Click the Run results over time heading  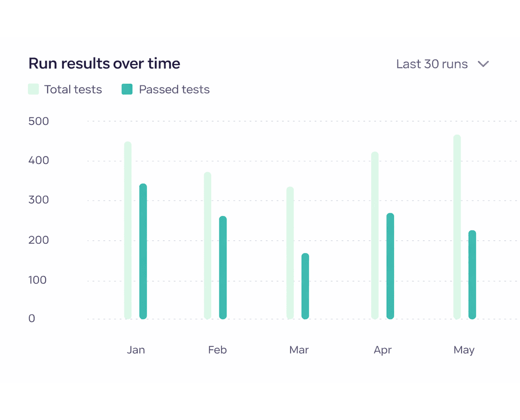pos(104,63)
